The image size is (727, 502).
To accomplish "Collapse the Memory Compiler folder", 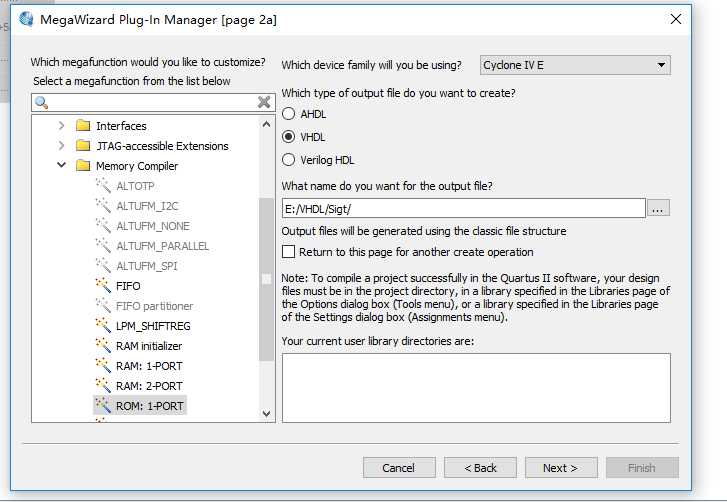I will click(x=61, y=165).
